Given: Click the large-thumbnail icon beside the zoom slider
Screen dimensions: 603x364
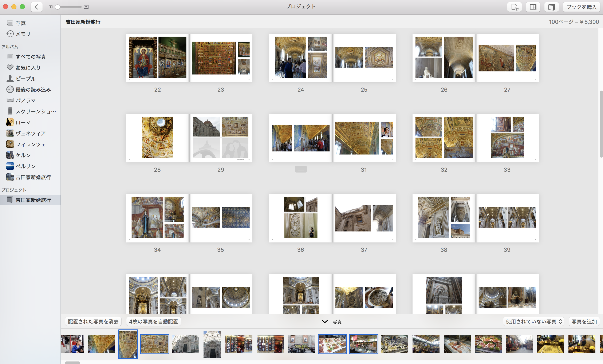Looking at the screenshot, I should 86,7.
